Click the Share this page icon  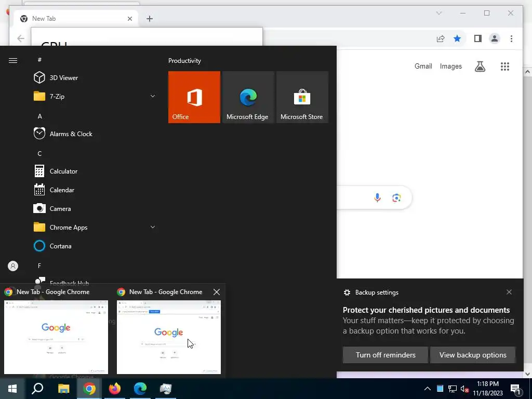tap(441, 38)
